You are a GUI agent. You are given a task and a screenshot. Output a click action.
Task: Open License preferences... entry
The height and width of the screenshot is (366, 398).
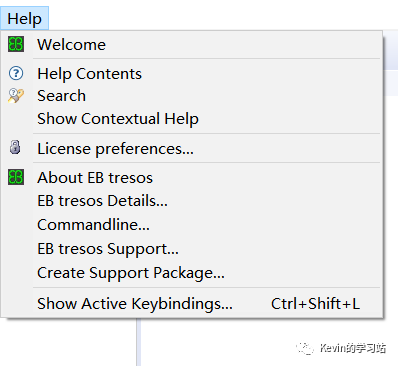191,148
